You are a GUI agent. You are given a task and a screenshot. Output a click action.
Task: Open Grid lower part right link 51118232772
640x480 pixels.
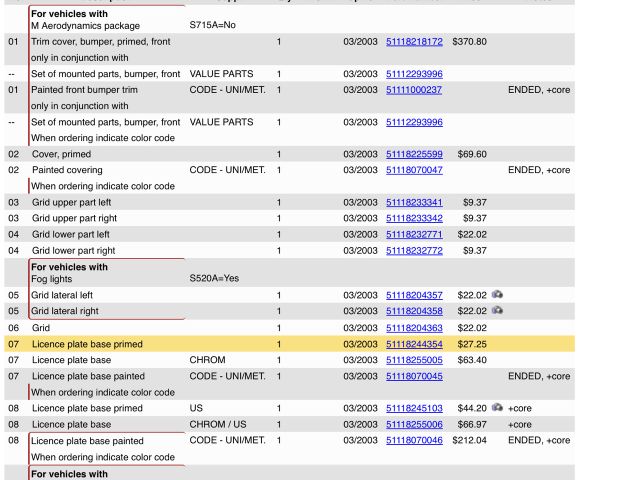(414, 250)
